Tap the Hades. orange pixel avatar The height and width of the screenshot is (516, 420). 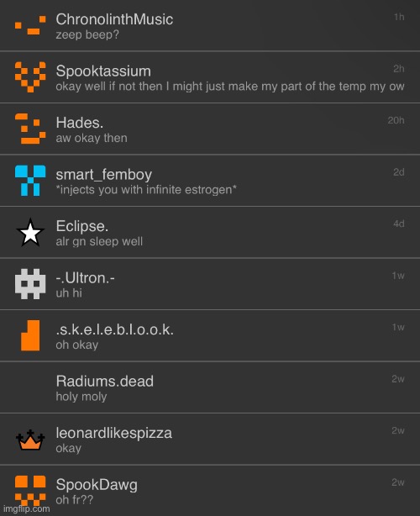[x=30, y=129]
